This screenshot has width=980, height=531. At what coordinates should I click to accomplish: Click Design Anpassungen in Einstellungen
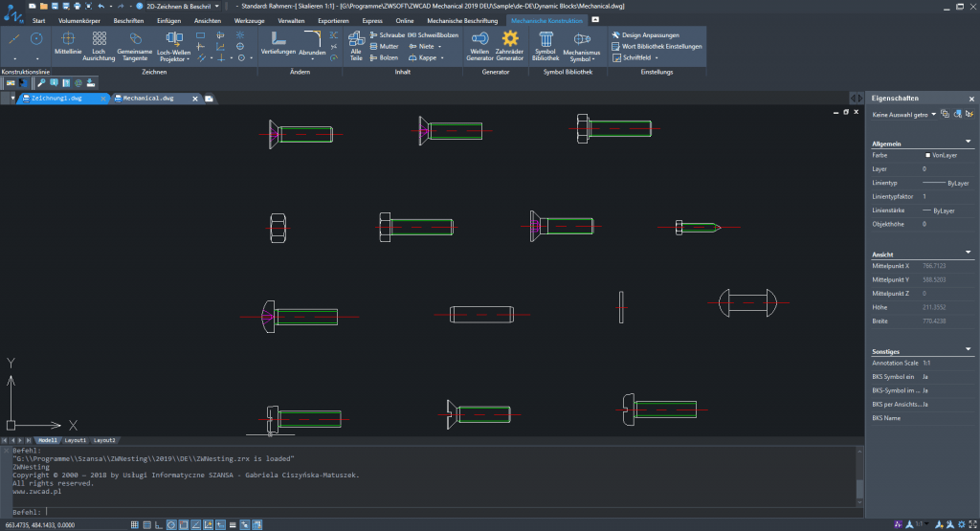(649, 34)
